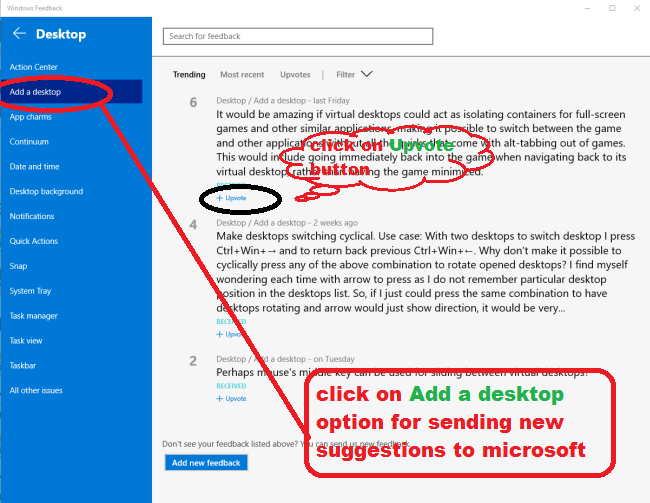Image resolution: width=650 pixels, height=503 pixels.
Task: Open All other issues category
Action: (36, 390)
